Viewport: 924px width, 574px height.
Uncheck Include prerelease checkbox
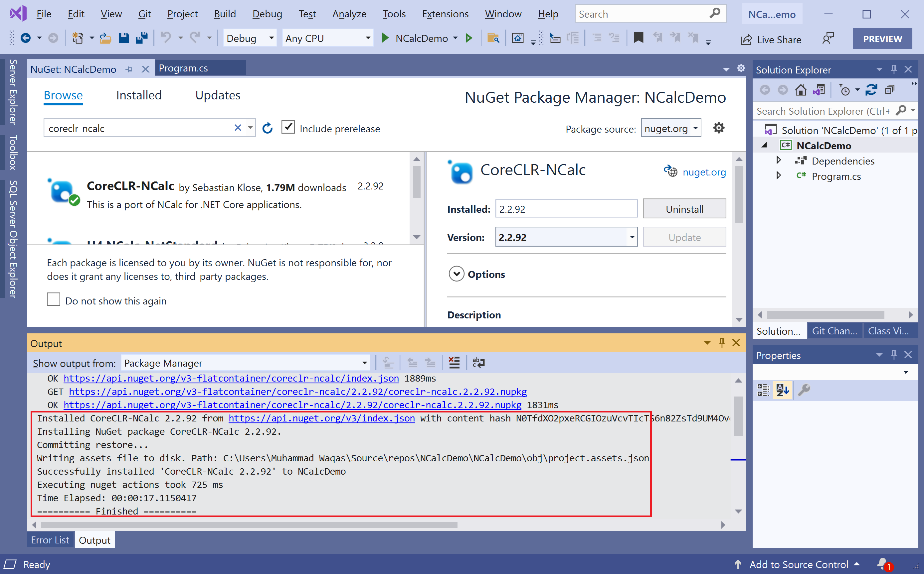pos(288,128)
